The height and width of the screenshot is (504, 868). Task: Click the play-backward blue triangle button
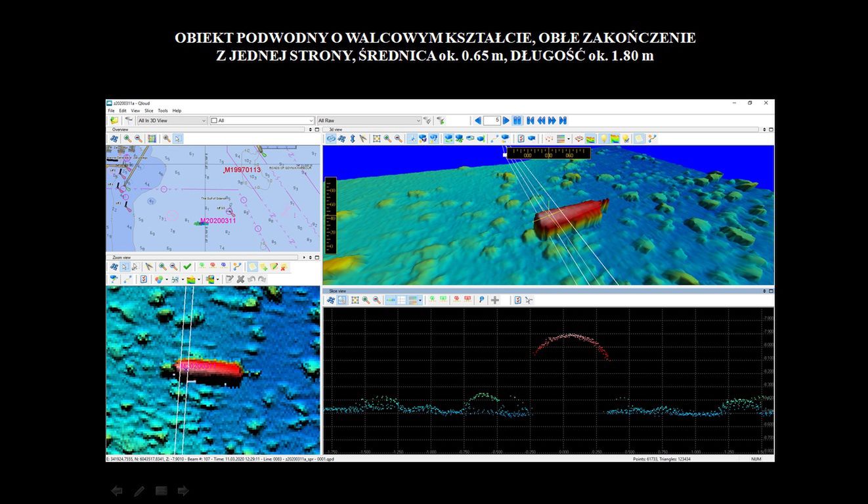point(478,120)
